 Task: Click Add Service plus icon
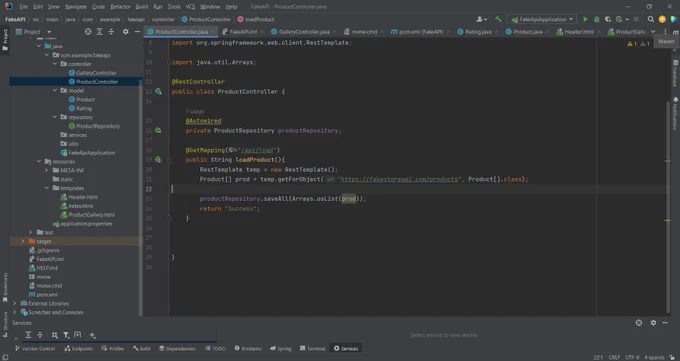pos(92,335)
